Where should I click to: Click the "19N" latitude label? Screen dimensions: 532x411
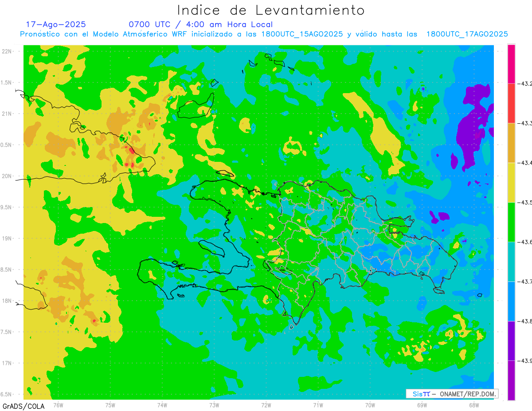point(8,239)
